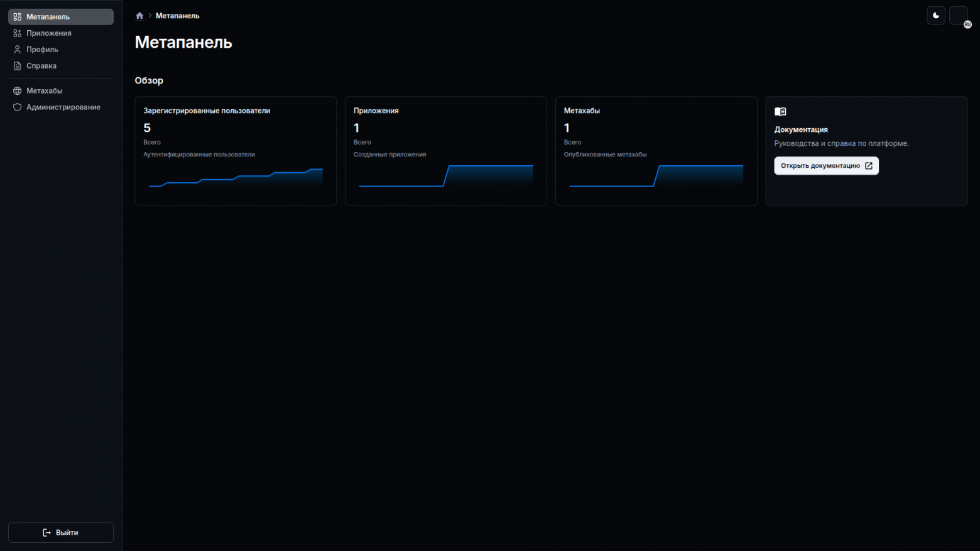Click the Открыть документацию button

point(826,166)
